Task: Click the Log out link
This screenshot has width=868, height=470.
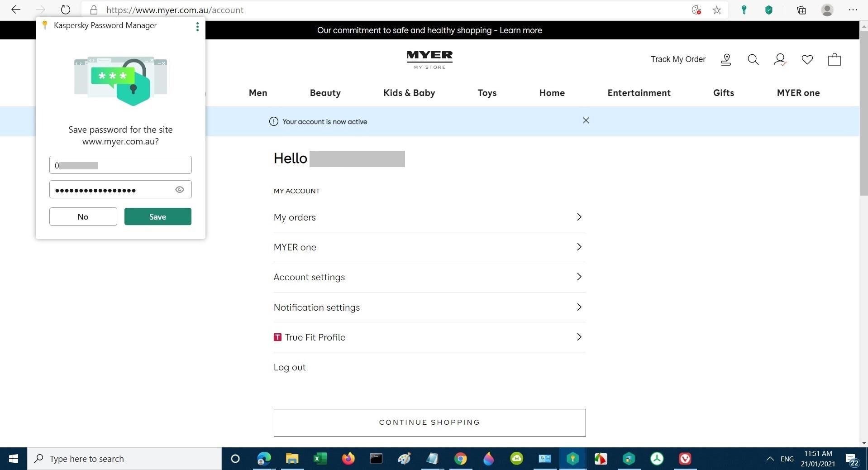Action: pos(290,367)
